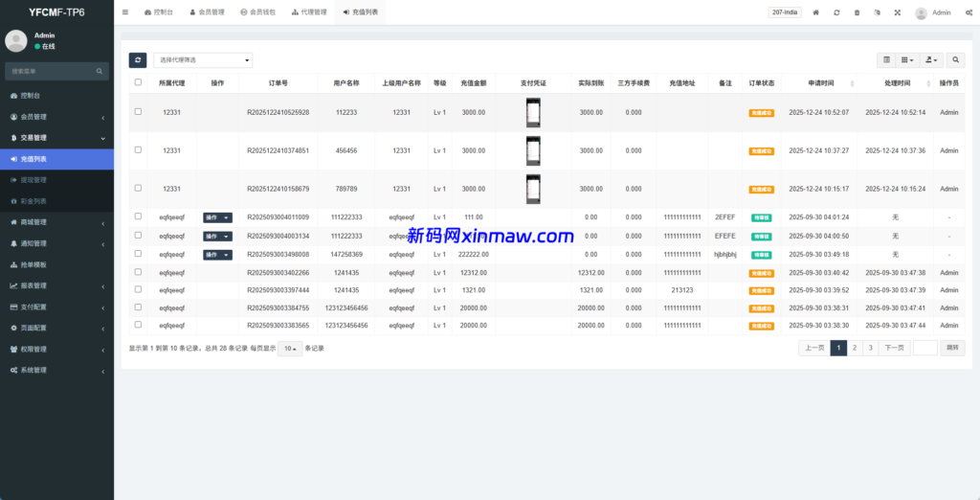Image resolution: width=980 pixels, height=500 pixels.
Task: Switch to the 控制台 tab
Action: tap(159, 12)
